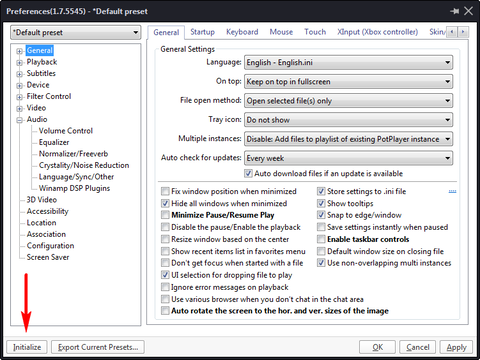
Task: Open the File open method dropdown
Action: (x=348, y=101)
